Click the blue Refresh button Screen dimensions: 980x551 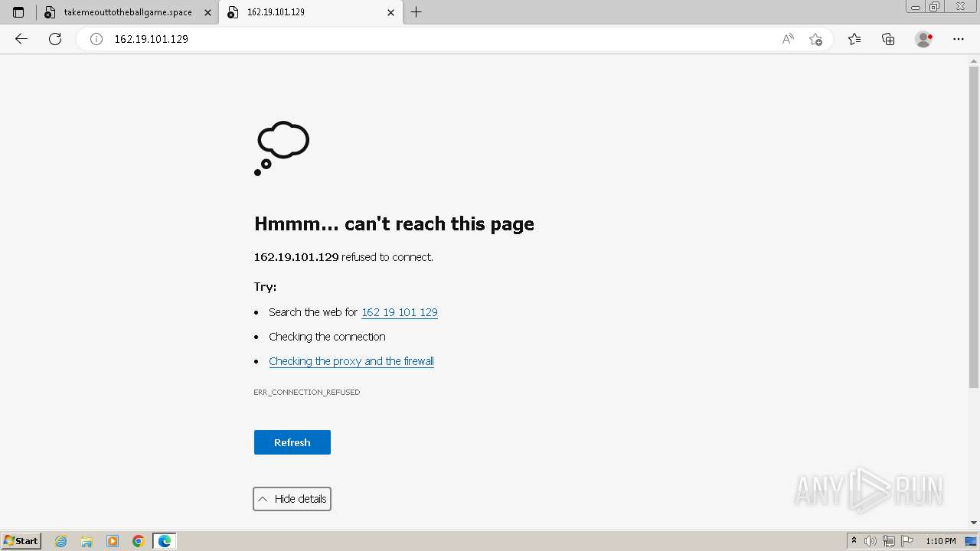[292, 442]
